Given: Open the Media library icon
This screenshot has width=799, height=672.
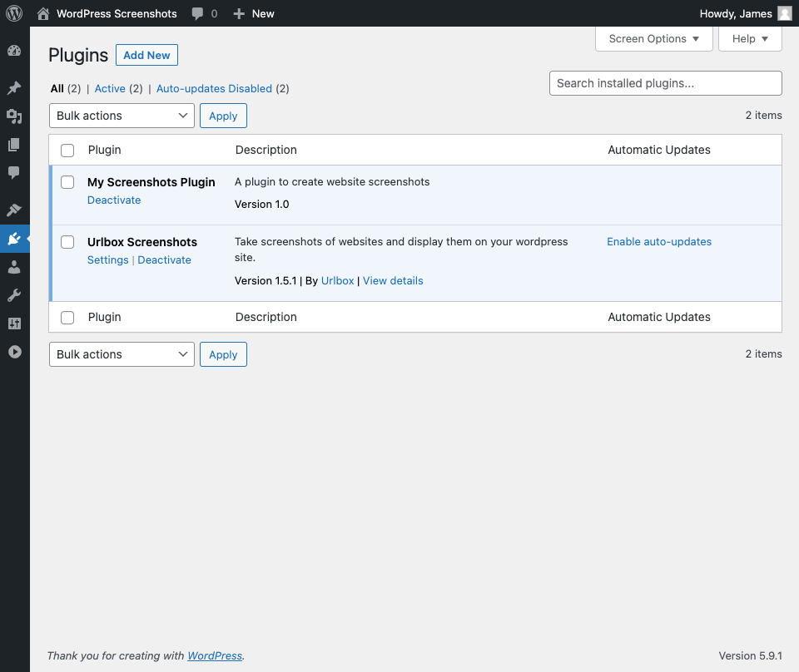Looking at the screenshot, I should (x=14, y=116).
